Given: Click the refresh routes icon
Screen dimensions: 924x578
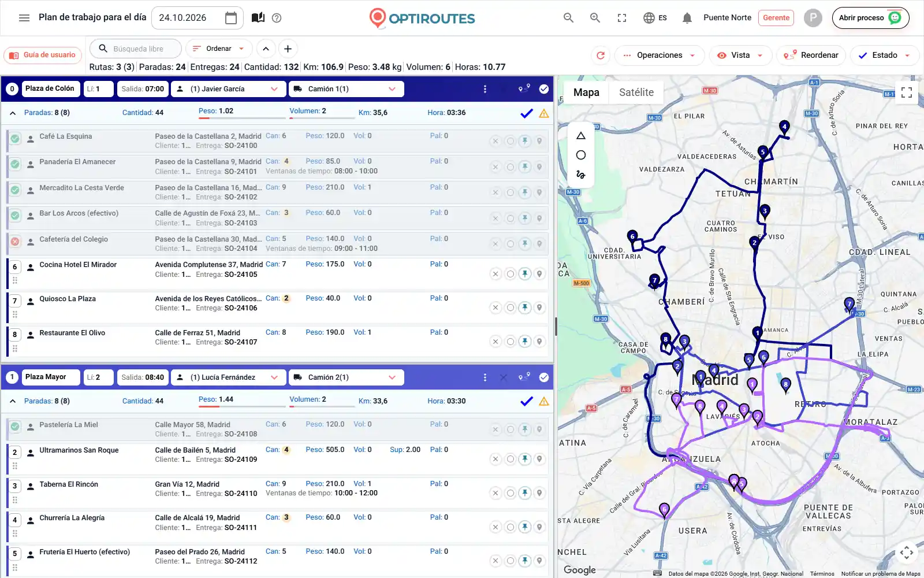Looking at the screenshot, I should [x=601, y=55].
